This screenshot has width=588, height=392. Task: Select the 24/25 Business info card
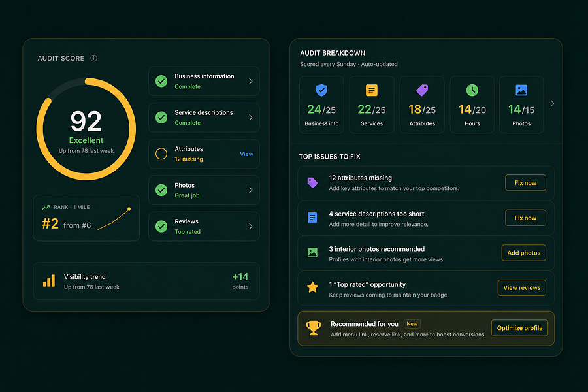[x=321, y=105]
